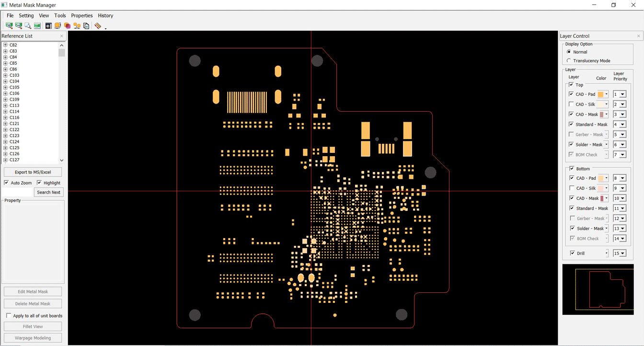Click Top CAD - Mask color swatch
This screenshot has width=644, height=346.
point(601,115)
